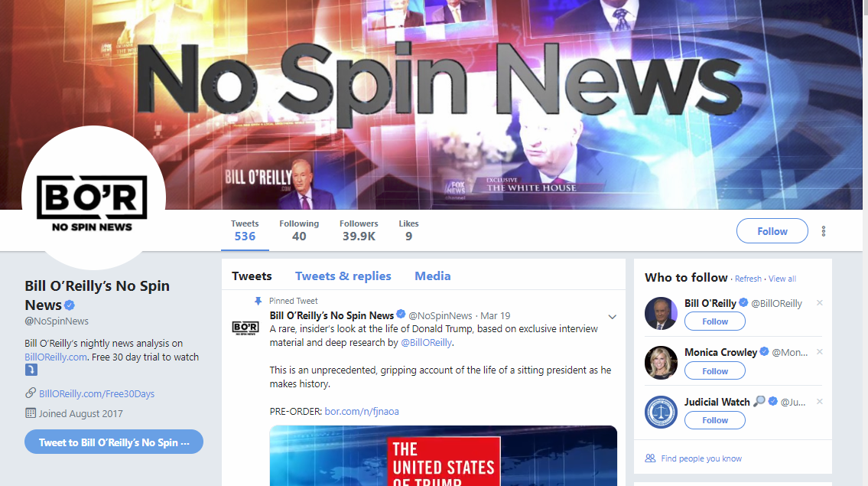Click the BO'R profile avatar picture
Image resolution: width=868 pixels, height=486 pixels.
pyautogui.click(x=93, y=197)
